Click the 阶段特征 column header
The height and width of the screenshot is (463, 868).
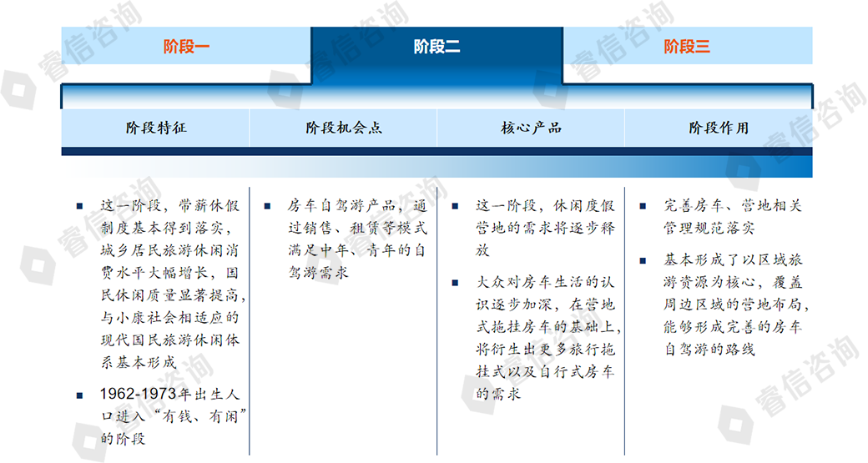[x=156, y=128]
